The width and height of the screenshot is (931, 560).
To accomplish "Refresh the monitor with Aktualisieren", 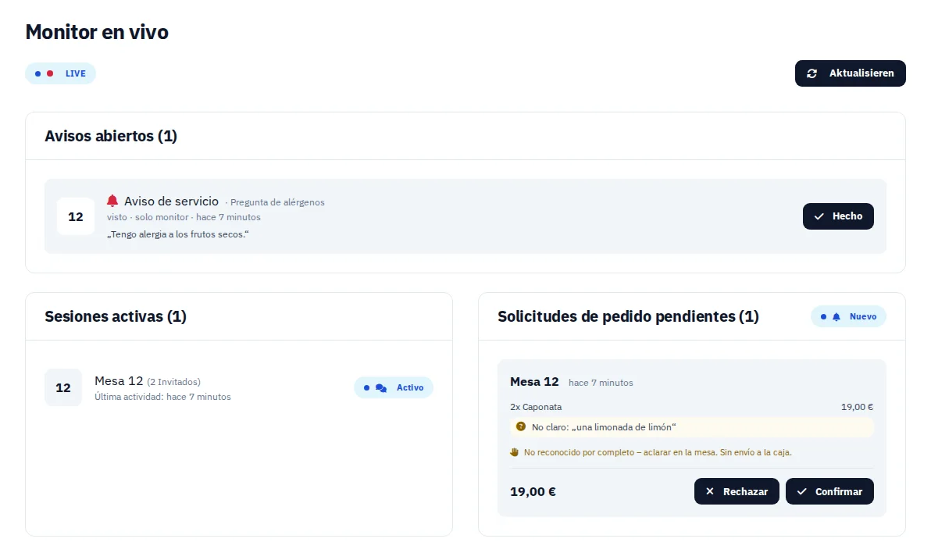I will point(851,73).
